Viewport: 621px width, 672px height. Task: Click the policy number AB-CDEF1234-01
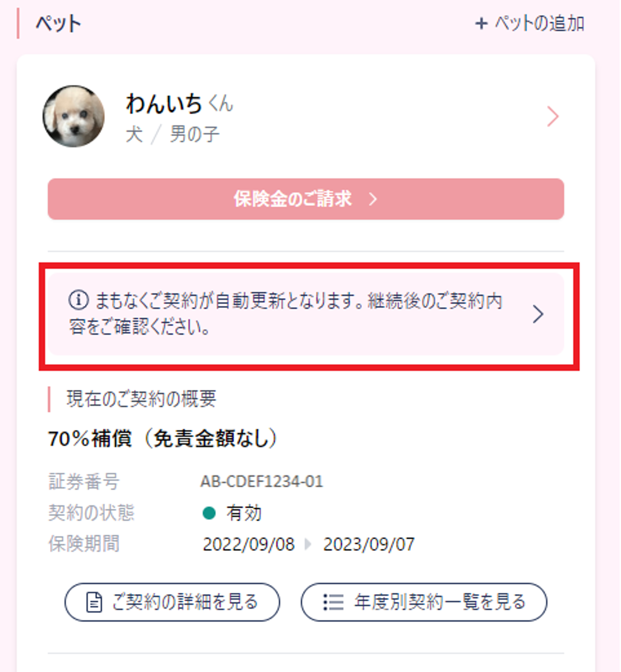(261, 481)
